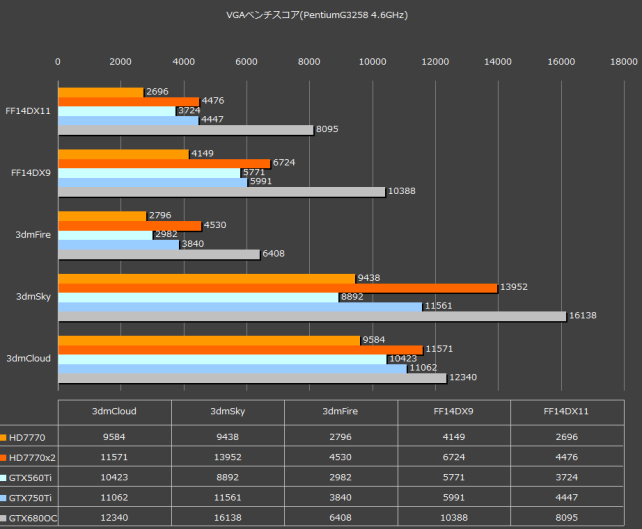Select the gray bar labeled 16138
This screenshot has width=642, height=529.
[x=312, y=316]
